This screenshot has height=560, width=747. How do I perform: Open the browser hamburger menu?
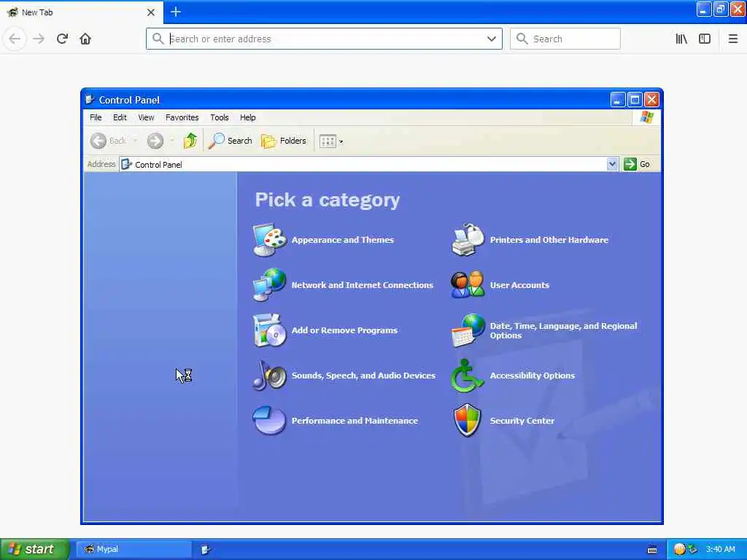(733, 39)
